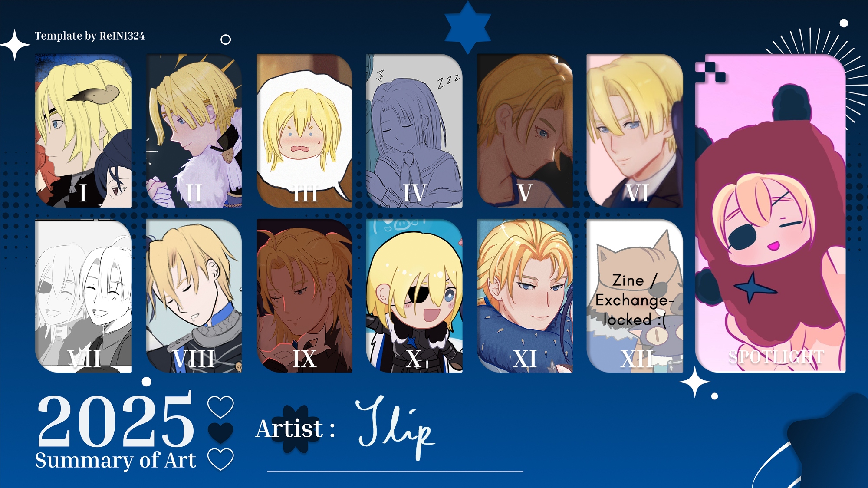This screenshot has height=488, width=868.
Task: Open artwork thumbnail I
Action: coord(83,131)
